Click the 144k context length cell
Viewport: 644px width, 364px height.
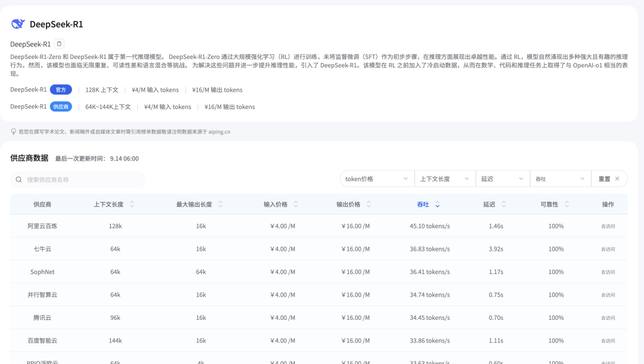[116, 341]
